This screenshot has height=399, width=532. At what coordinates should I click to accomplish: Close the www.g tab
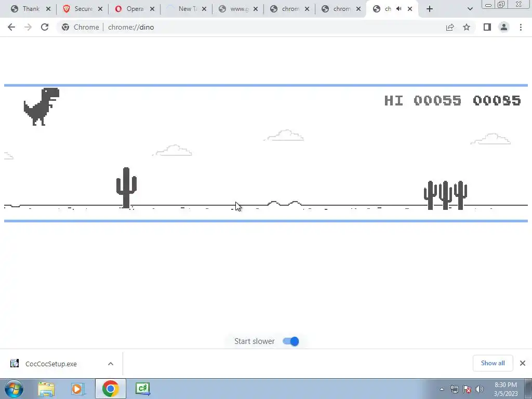point(256,9)
